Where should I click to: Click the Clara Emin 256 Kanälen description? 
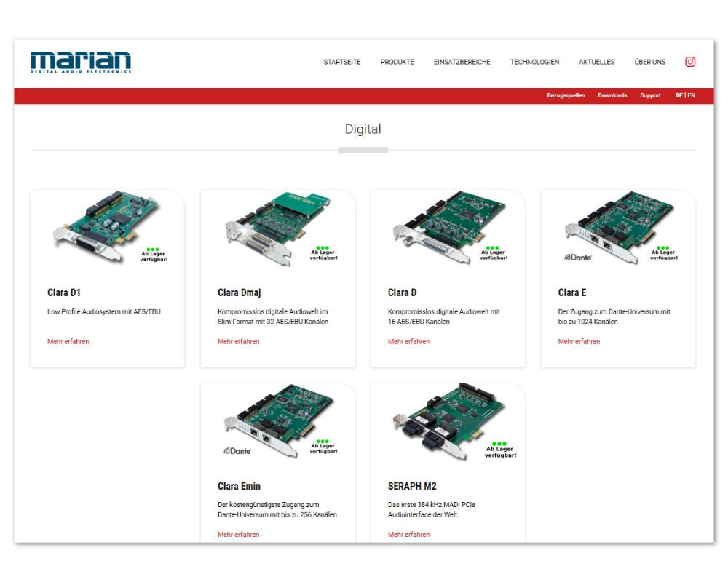277,509
